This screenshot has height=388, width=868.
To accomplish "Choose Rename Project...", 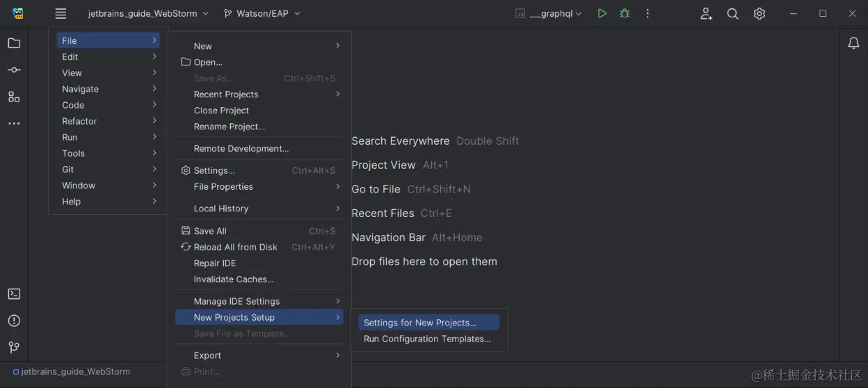I will coord(259,126).
